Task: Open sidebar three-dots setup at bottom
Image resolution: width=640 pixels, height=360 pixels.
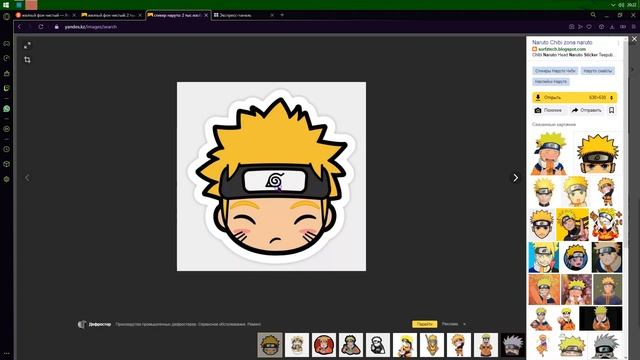Action: pyautogui.click(x=7, y=353)
